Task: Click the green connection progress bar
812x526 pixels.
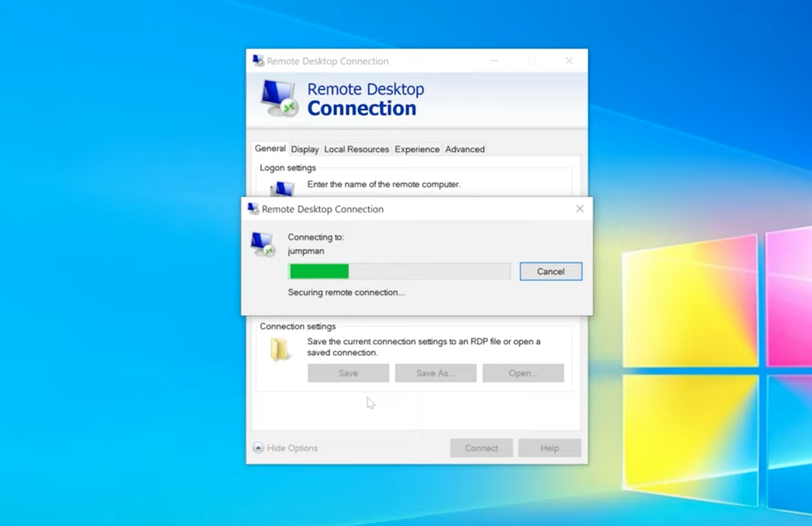Action: pyautogui.click(x=399, y=272)
